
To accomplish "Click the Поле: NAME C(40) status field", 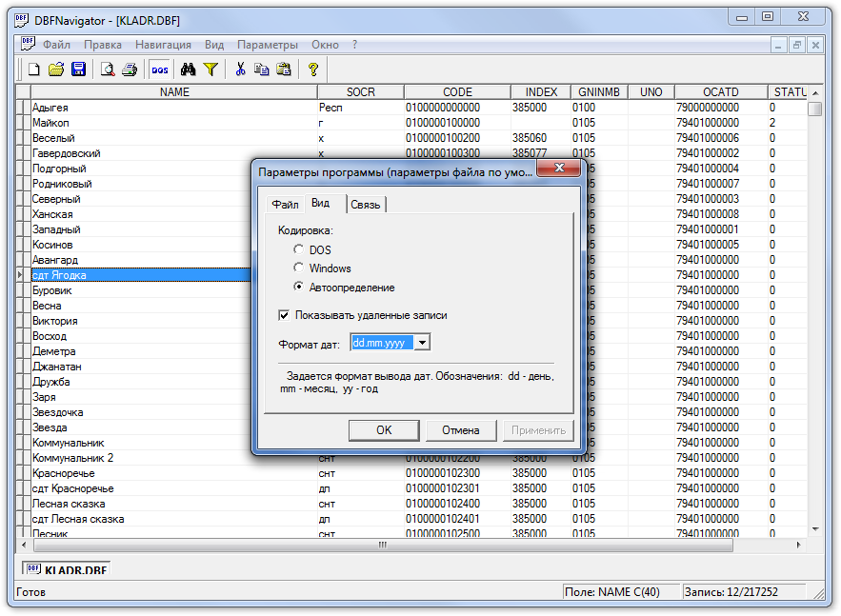I will pyautogui.click(x=621, y=592).
